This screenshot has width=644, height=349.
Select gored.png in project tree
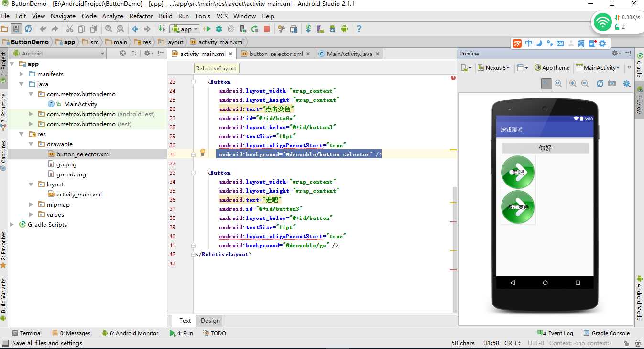coord(71,174)
